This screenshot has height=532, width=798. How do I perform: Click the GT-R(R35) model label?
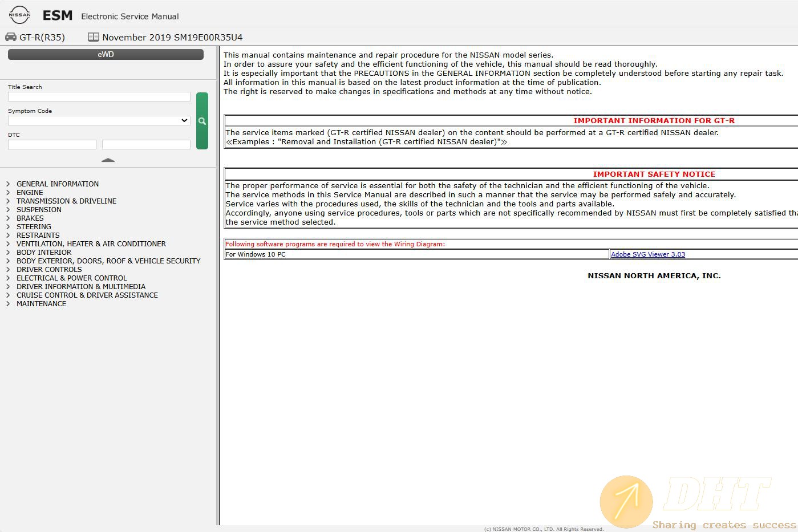tap(42, 37)
